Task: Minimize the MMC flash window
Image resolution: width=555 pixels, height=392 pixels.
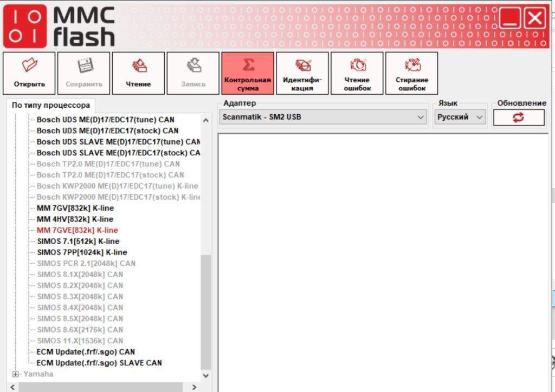Action: (509, 18)
